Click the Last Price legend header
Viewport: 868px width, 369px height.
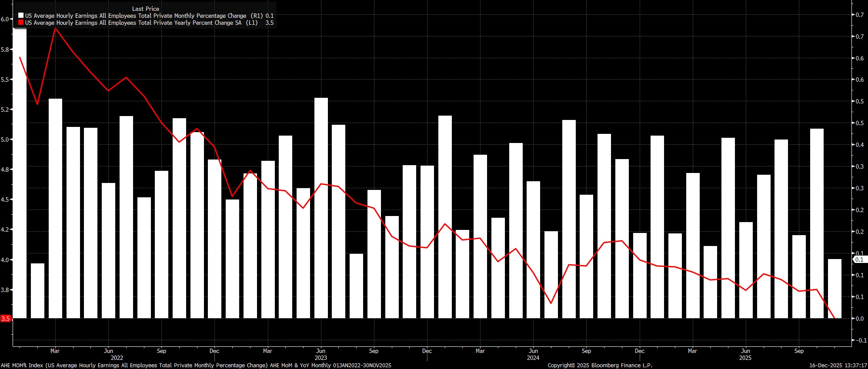pos(145,9)
